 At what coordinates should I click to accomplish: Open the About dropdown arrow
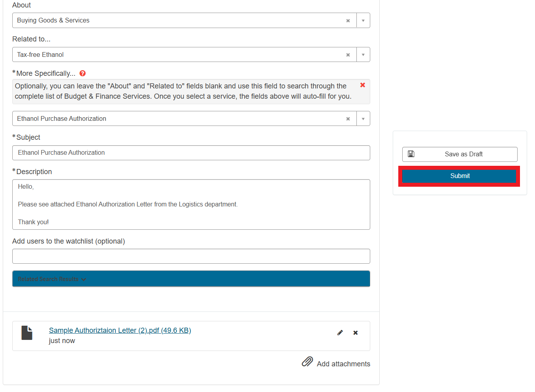[363, 21]
